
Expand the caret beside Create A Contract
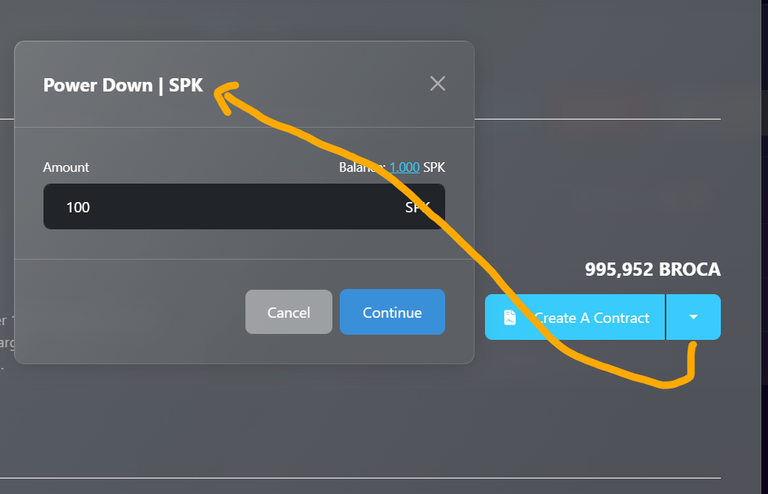(693, 317)
